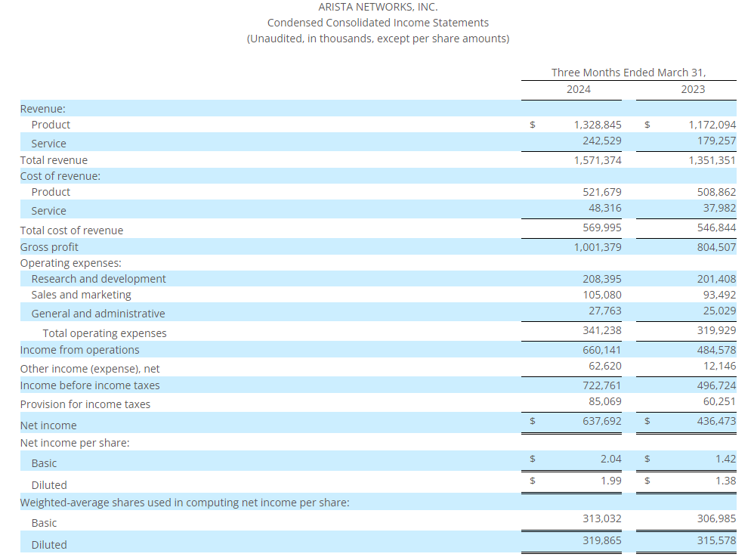Select product cost value 521,679

[x=602, y=193]
